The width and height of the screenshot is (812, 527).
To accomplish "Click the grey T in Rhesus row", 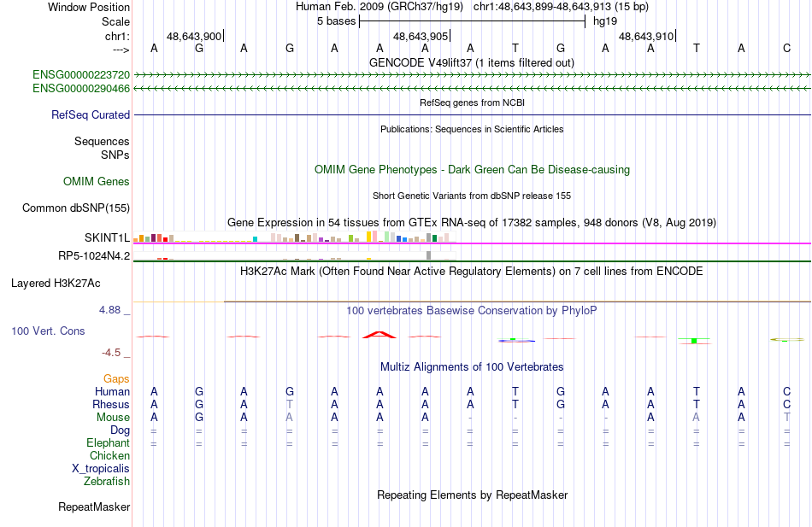I will (290, 404).
